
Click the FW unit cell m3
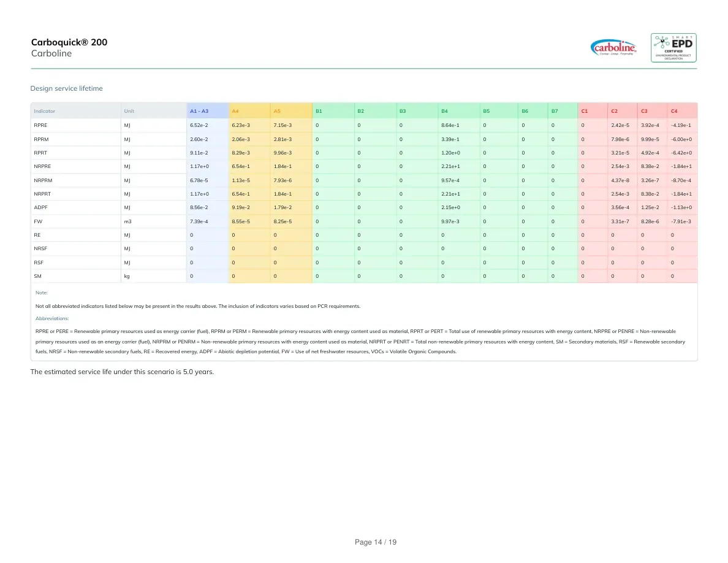coord(127,221)
